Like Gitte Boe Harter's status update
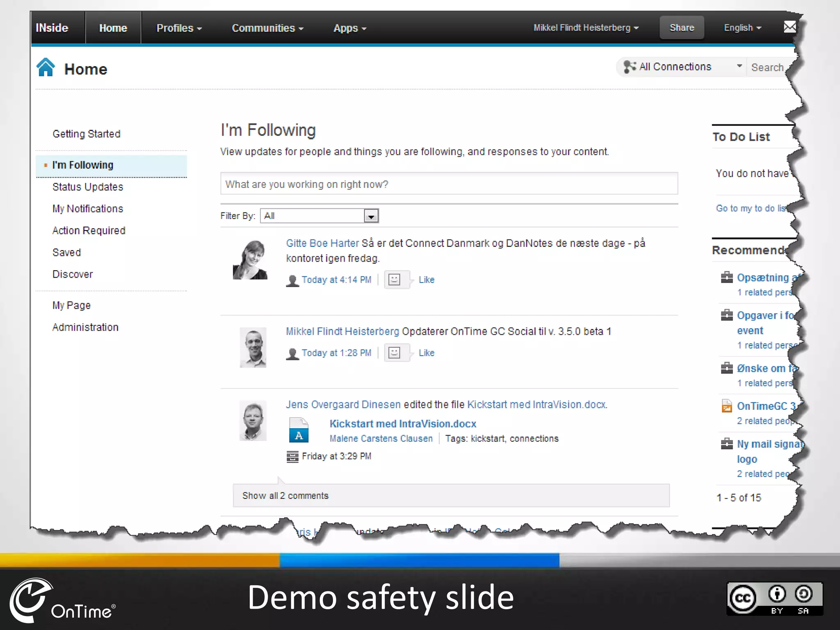The image size is (840, 630). point(427,280)
